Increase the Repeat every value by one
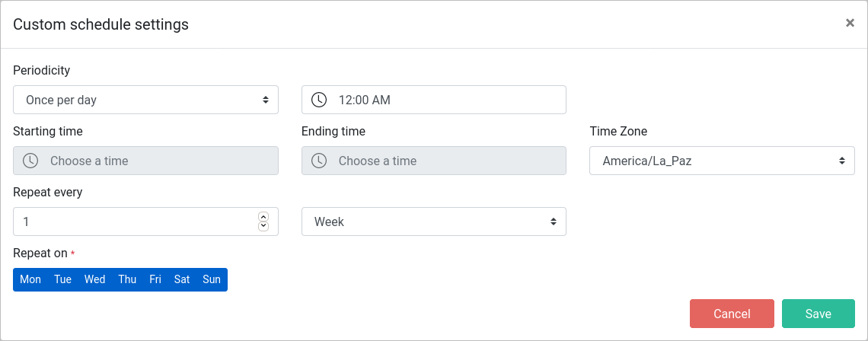The image size is (868, 341). click(263, 217)
